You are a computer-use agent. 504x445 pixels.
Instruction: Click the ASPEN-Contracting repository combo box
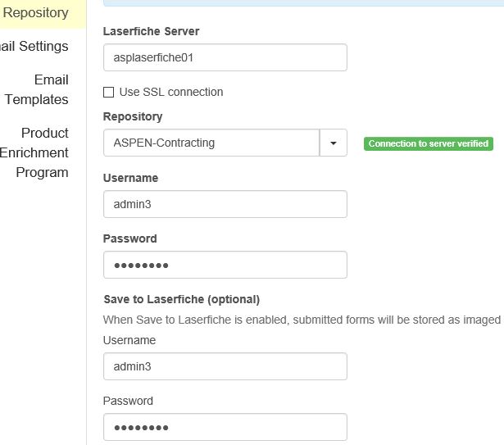point(211,143)
